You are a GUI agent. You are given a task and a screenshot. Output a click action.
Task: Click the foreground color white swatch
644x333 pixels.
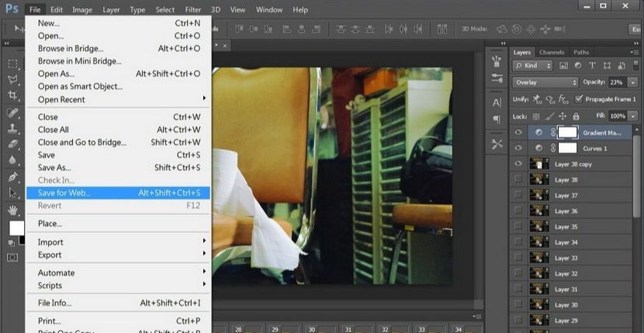pos(16,228)
